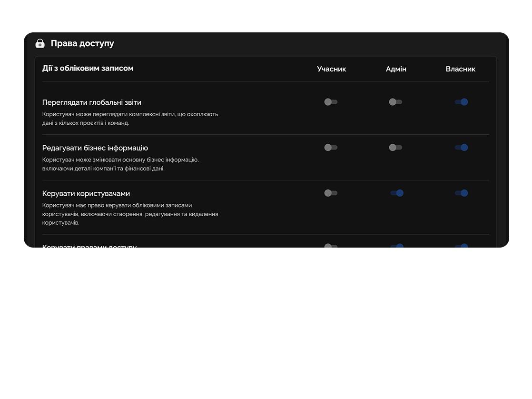Click the Права доступу panel title
The image size is (532, 399).
82,43
